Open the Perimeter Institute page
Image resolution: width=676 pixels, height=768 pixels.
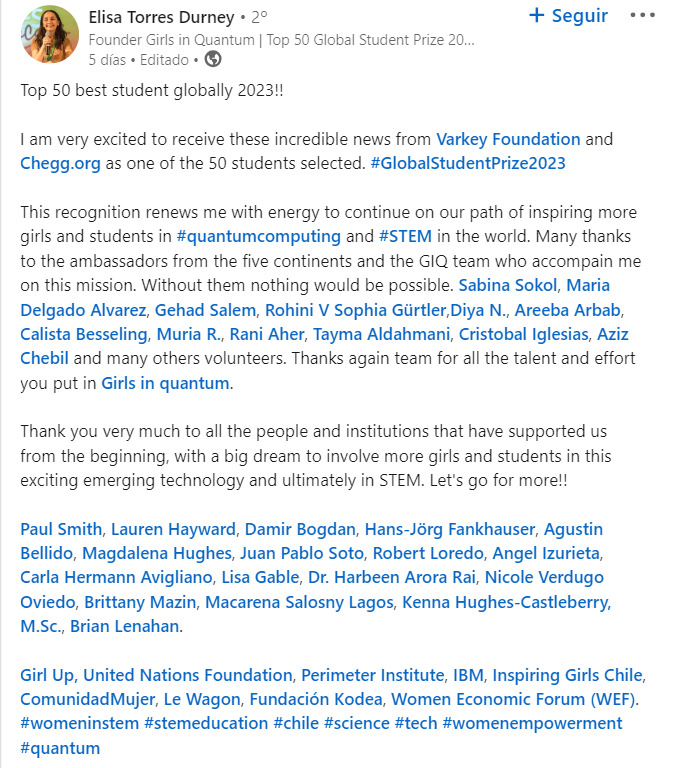click(372, 675)
